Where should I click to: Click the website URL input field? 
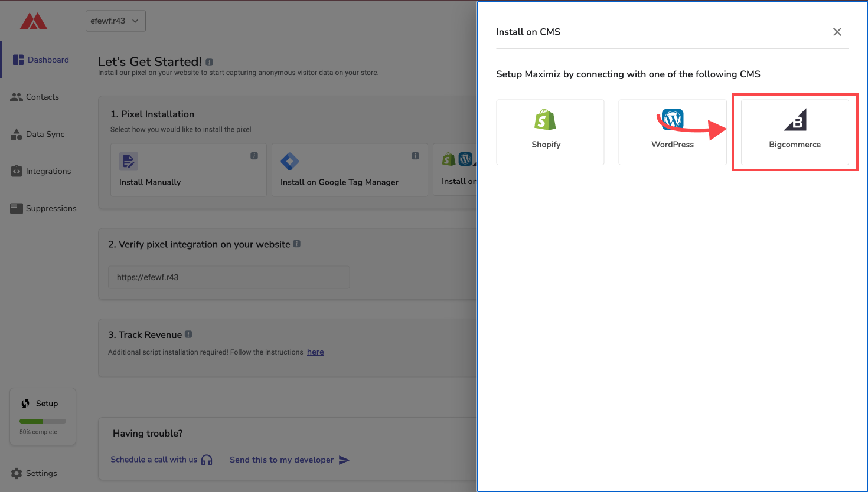229,277
